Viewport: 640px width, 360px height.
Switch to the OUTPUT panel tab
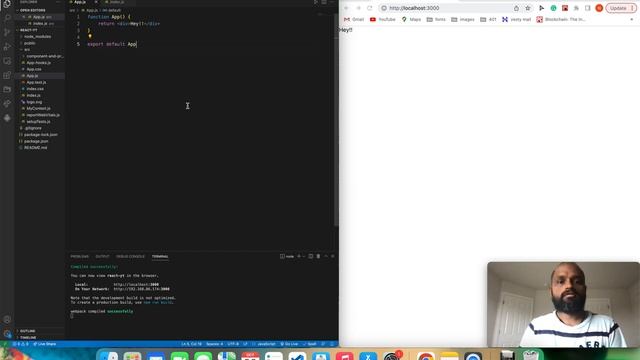click(102, 256)
